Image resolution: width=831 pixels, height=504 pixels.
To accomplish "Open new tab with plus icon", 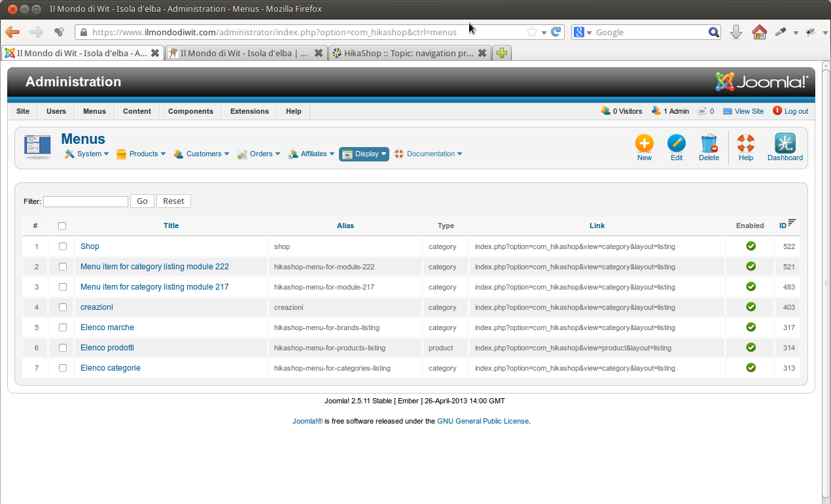I will point(502,53).
